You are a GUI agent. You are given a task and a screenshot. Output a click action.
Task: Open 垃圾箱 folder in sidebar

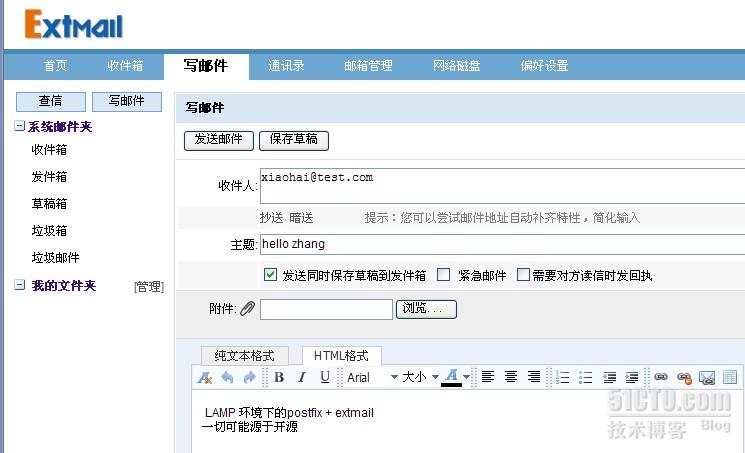coord(49,231)
